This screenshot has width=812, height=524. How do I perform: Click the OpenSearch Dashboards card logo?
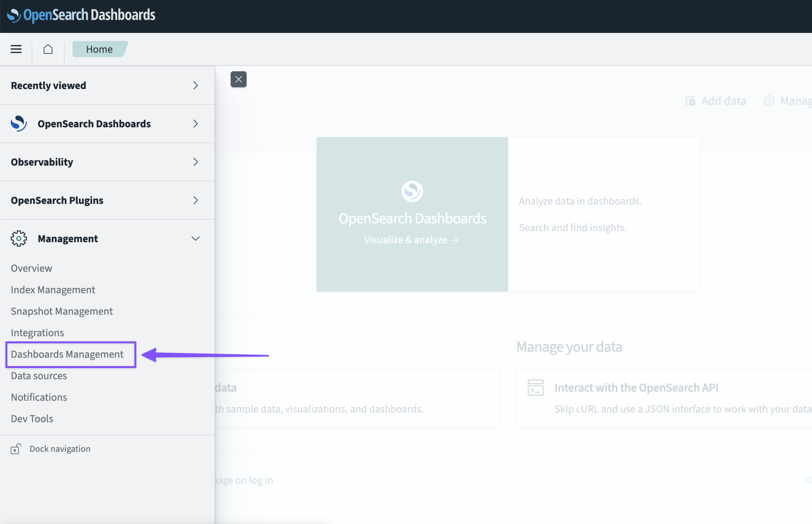pyautogui.click(x=412, y=191)
